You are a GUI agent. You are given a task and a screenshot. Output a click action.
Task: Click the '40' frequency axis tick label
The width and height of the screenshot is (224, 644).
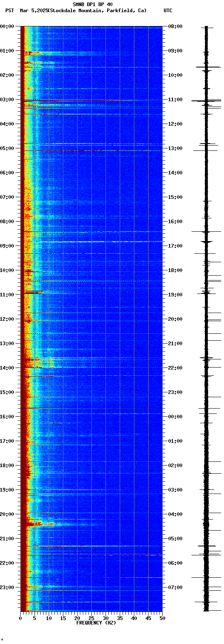(x=134, y=618)
